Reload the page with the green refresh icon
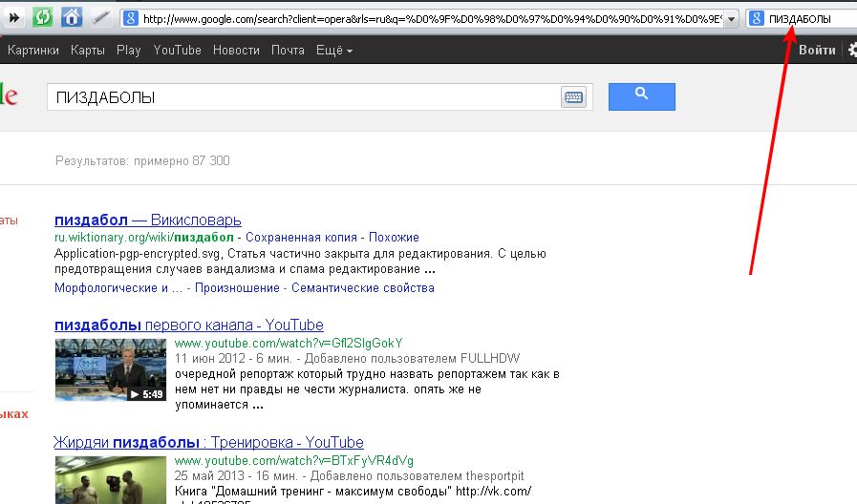The height and width of the screenshot is (504, 857). pyautogui.click(x=43, y=17)
